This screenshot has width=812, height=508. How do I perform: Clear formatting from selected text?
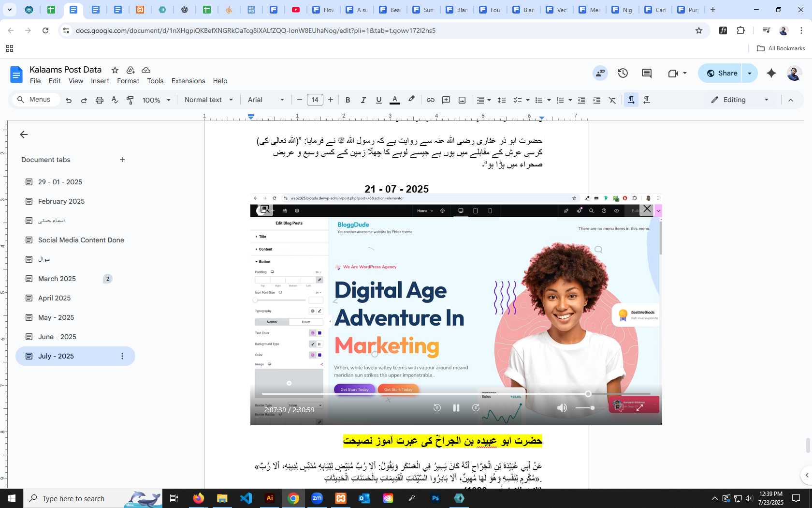pos(612,100)
